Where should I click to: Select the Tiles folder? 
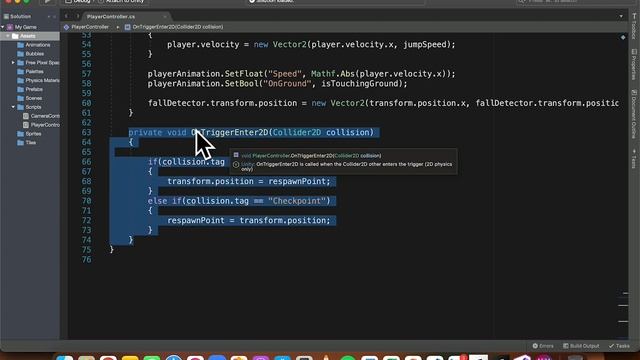pos(27,143)
